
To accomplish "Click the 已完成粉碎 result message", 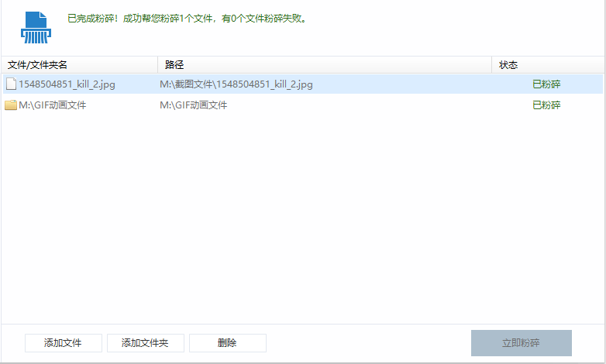I will [187, 19].
